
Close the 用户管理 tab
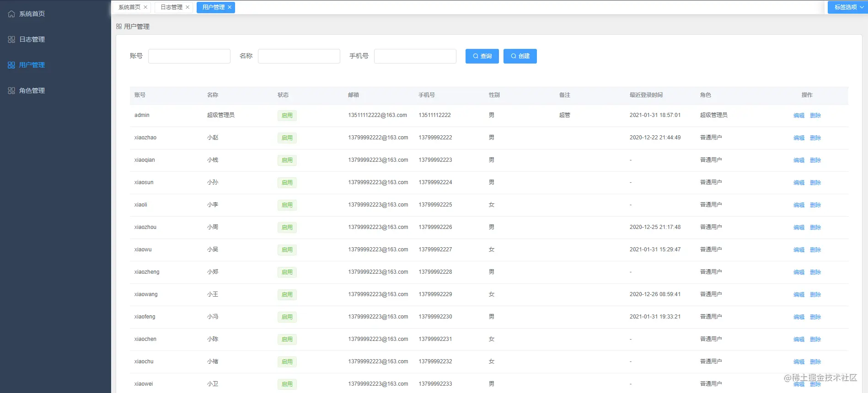(x=230, y=7)
